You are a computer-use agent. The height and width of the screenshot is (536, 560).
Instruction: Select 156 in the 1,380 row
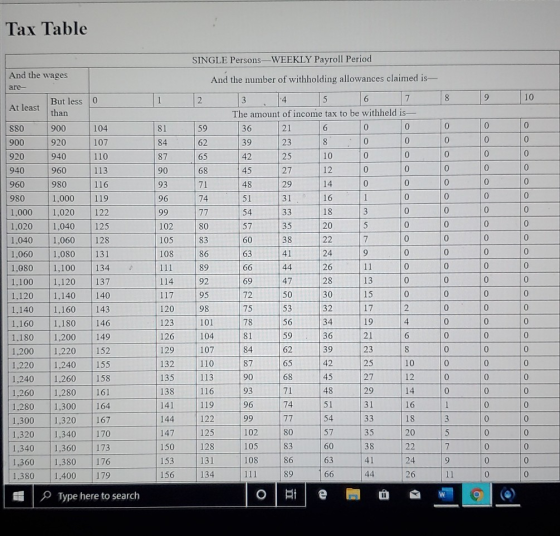point(167,475)
